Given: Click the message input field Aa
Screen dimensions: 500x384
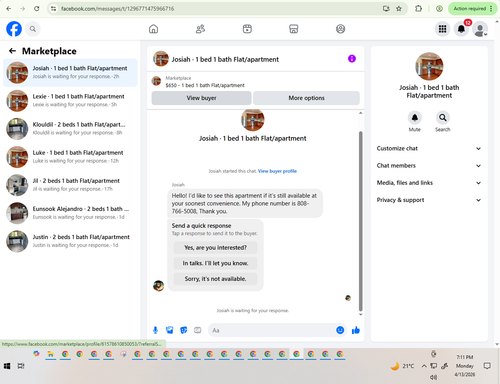Looking at the screenshot, I should click(272, 330).
